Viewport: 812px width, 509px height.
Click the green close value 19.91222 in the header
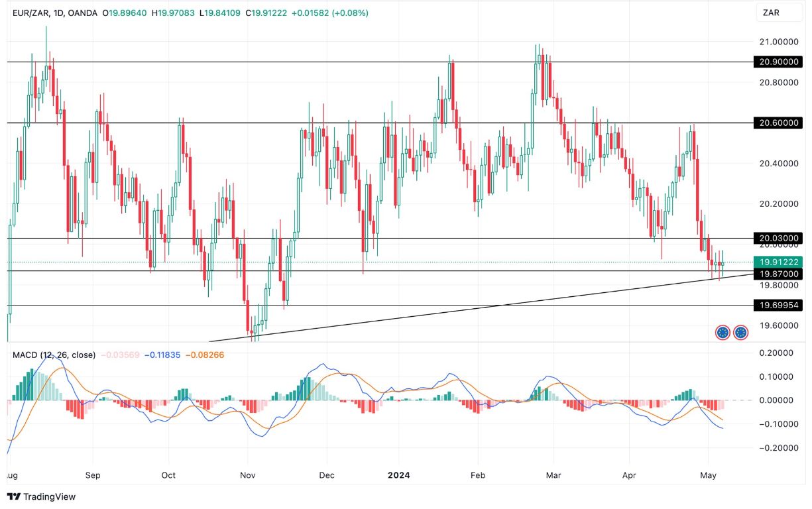(264, 11)
